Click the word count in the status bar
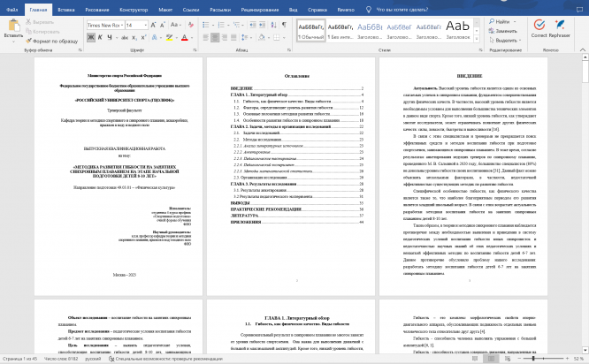Viewport: 589px width, 364px height. [x=61, y=359]
